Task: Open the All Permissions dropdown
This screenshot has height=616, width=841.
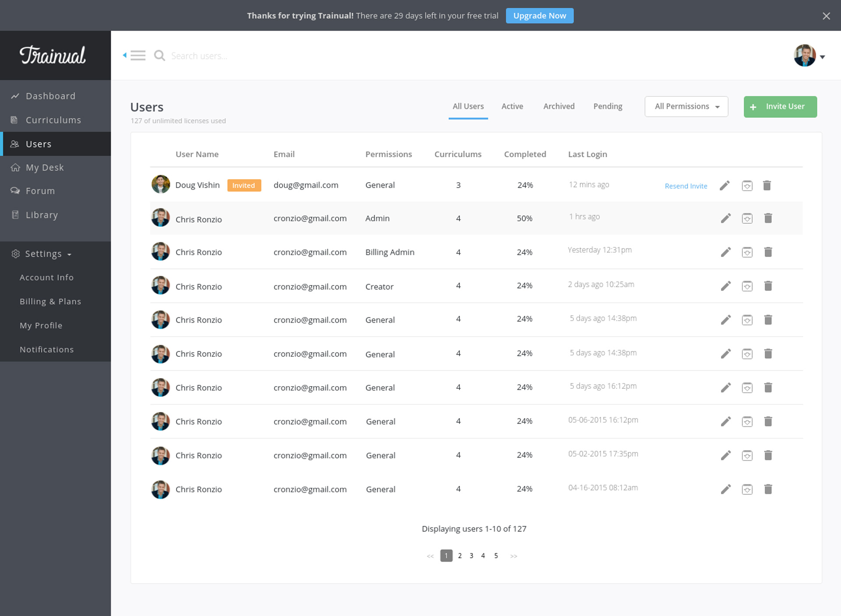Action: tap(686, 106)
